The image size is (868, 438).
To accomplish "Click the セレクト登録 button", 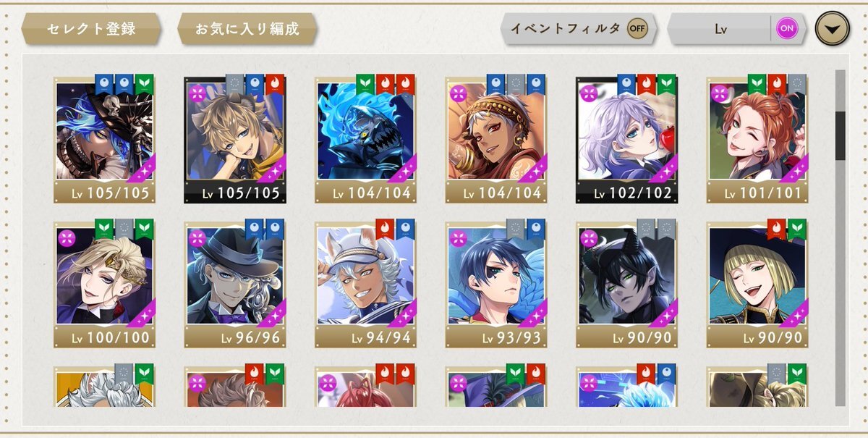I will tap(91, 30).
